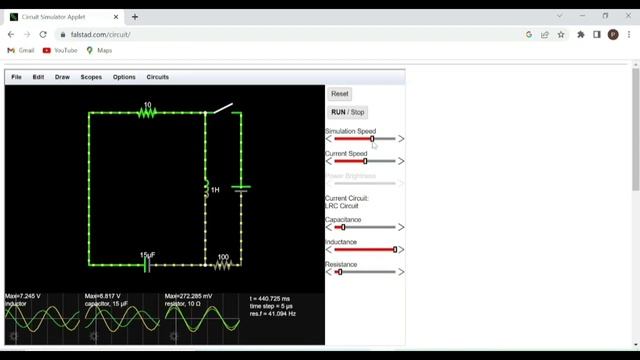This screenshot has width=640, height=360.
Task: Open the capacitor scope settings gear
Action: (x=94, y=336)
